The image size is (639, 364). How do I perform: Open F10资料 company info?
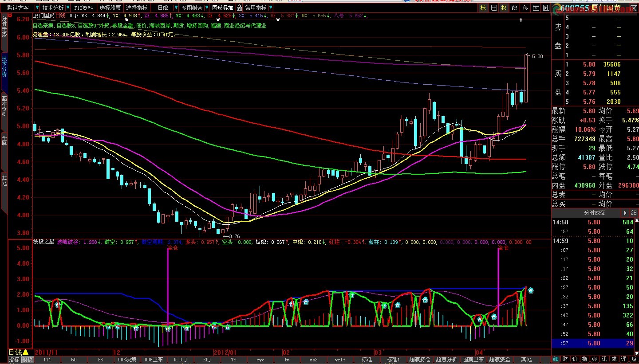(84, 8)
